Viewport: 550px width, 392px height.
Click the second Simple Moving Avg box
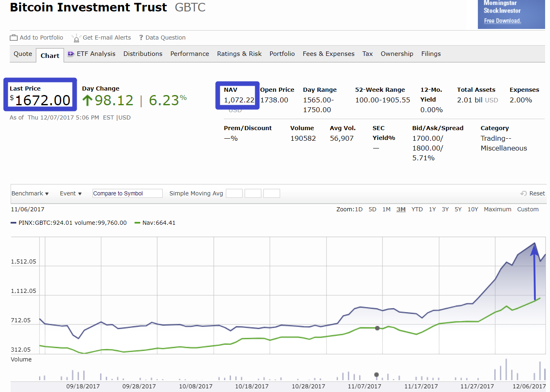pos(253,193)
